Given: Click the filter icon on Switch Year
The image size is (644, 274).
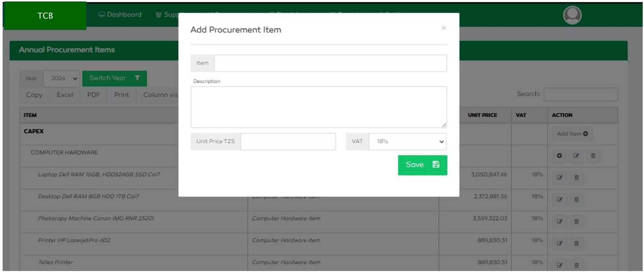Looking at the screenshot, I should click(137, 78).
